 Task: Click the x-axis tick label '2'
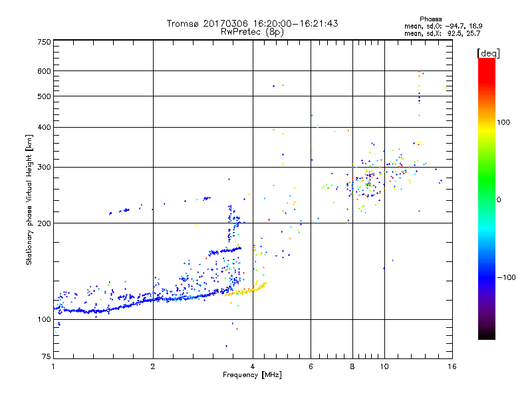click(153, 366)
